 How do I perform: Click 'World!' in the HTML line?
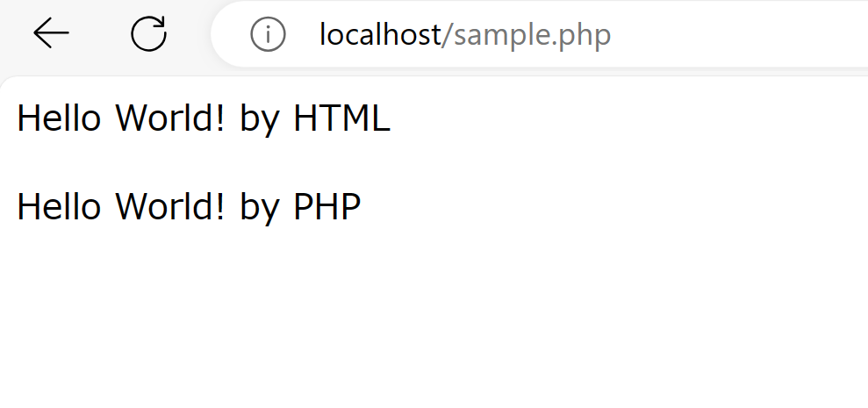(x=169, y=118)
